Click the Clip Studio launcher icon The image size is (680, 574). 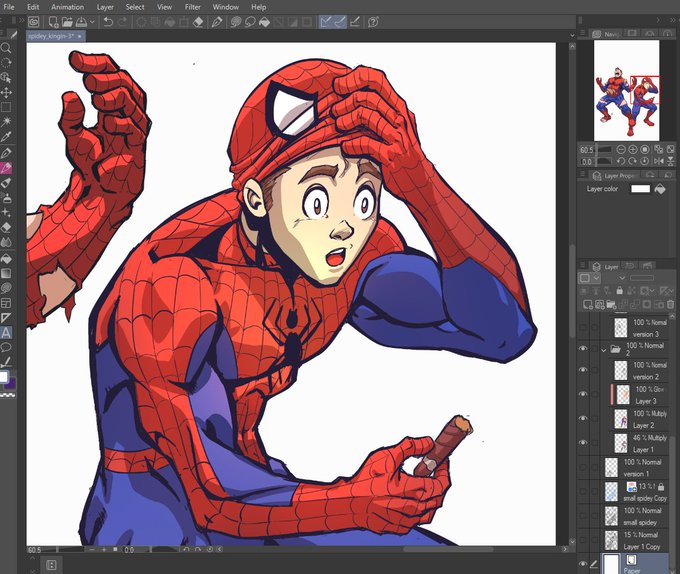pyautogui.click(x=34, y=22)
